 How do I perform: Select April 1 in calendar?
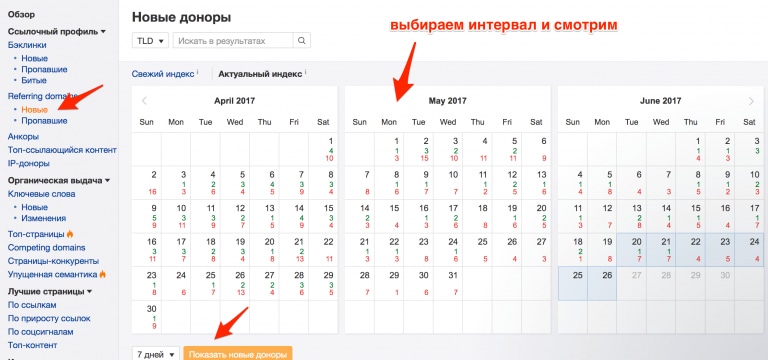(x=323, y=149)
